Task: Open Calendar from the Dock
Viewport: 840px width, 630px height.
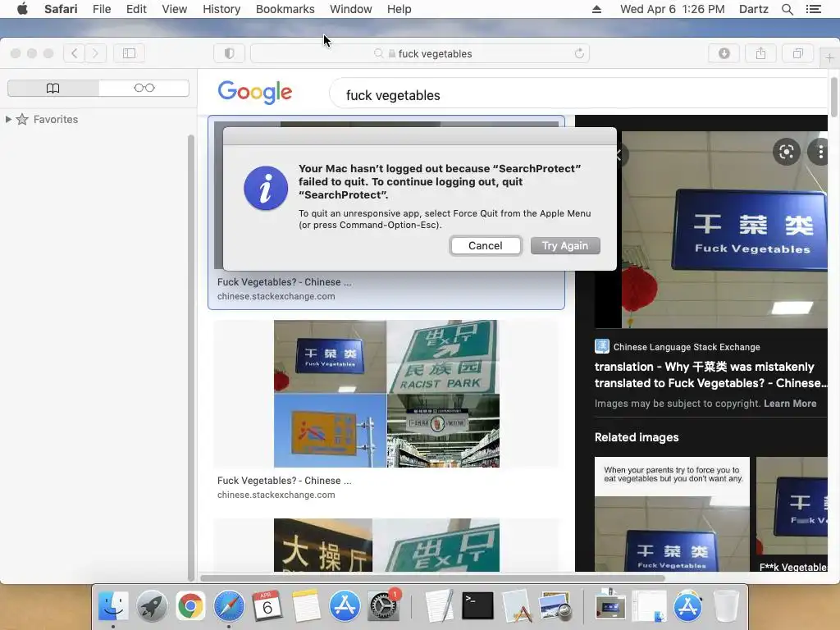Action: point(267,606)
